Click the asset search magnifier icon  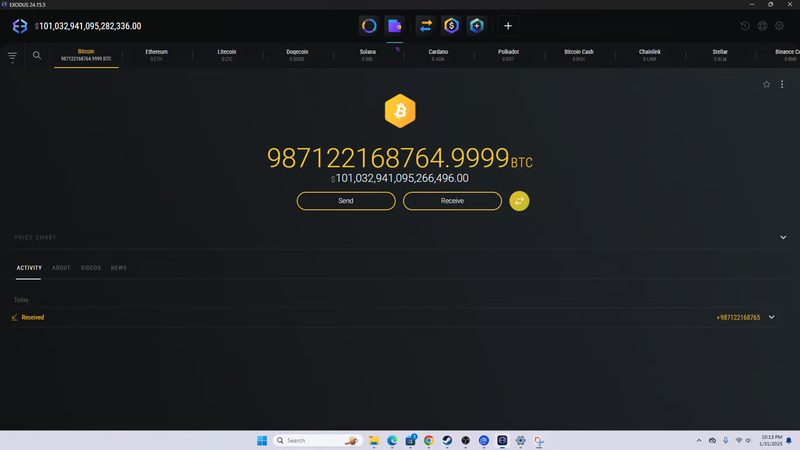tap(37, 55)
